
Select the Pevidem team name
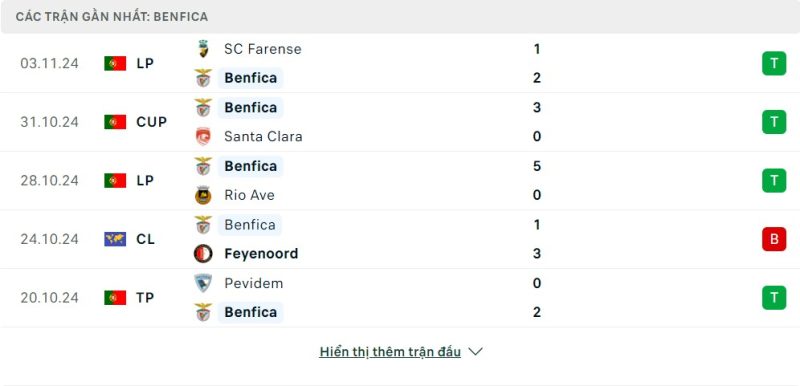coord(254,283)
